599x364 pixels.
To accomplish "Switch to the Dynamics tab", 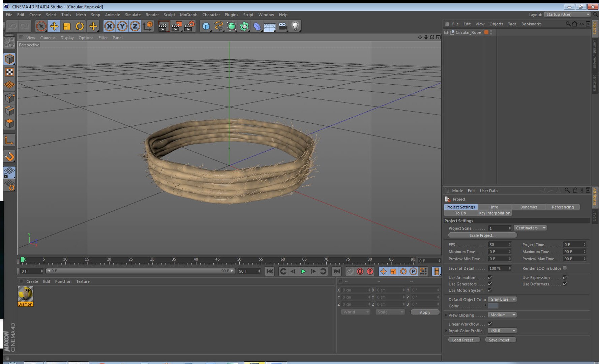I will coord(529,207).
